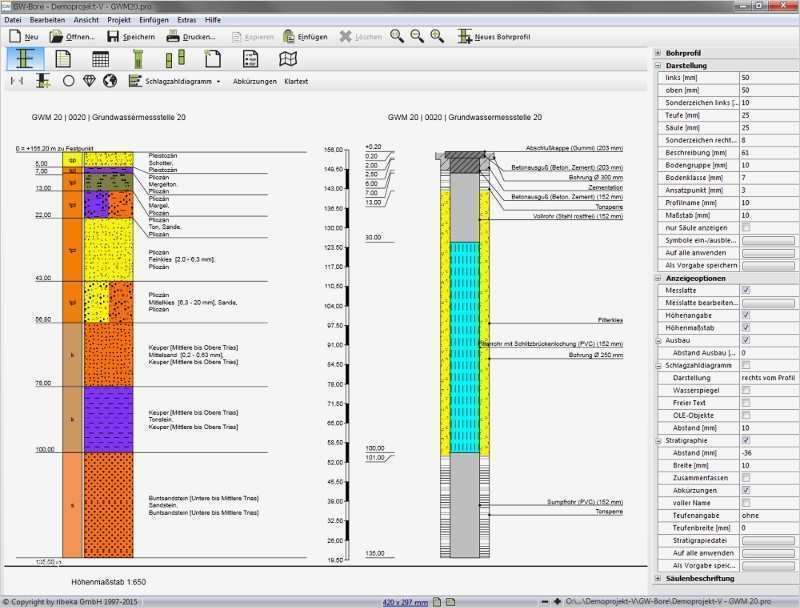Toggle the 'nur Säule anzeigen' checkbox

[746, 227]
